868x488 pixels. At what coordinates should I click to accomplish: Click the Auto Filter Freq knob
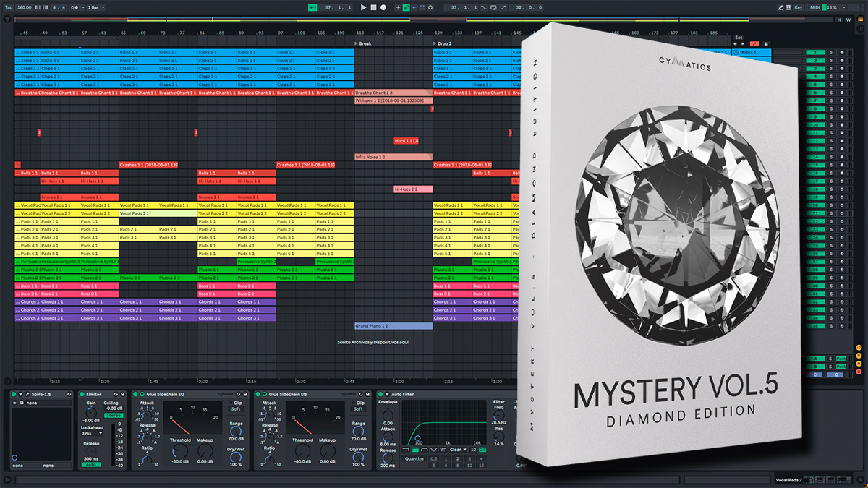coord(498,415)
